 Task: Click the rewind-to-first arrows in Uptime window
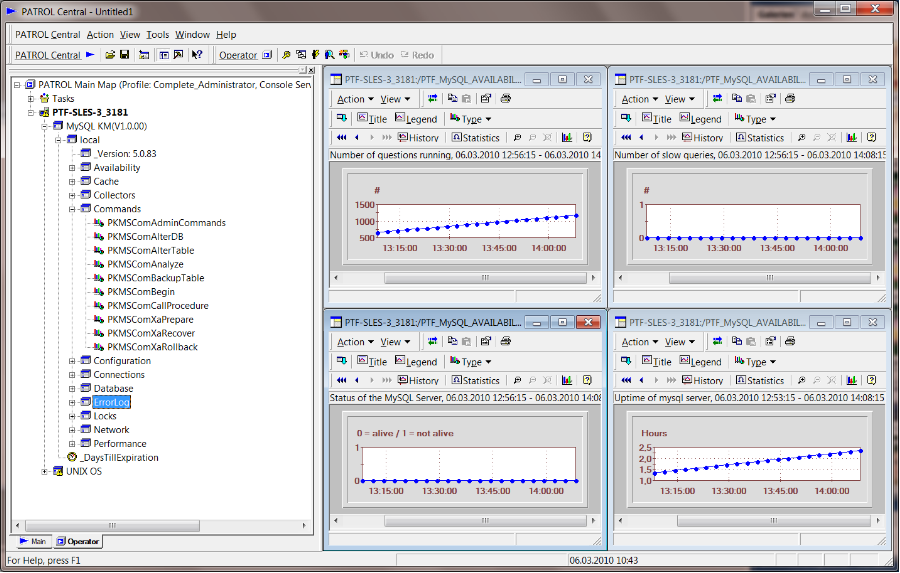point(626,380)
